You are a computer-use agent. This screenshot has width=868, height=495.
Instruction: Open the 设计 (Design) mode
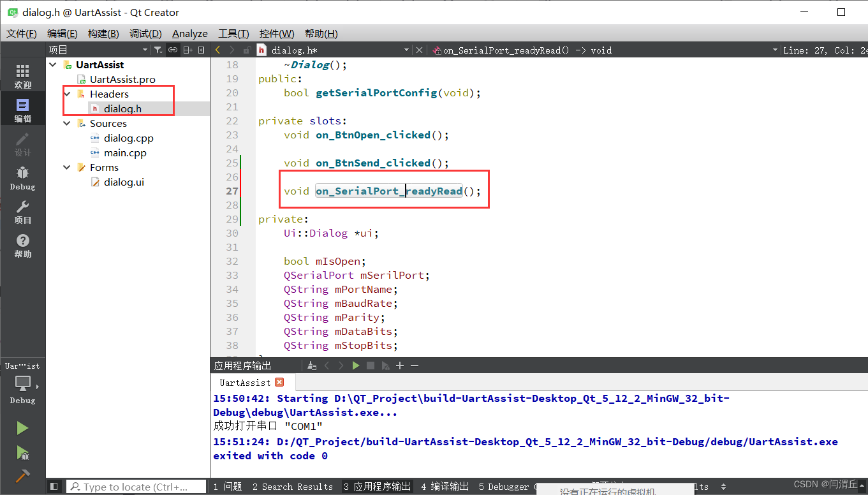click(x=23, y=144)
